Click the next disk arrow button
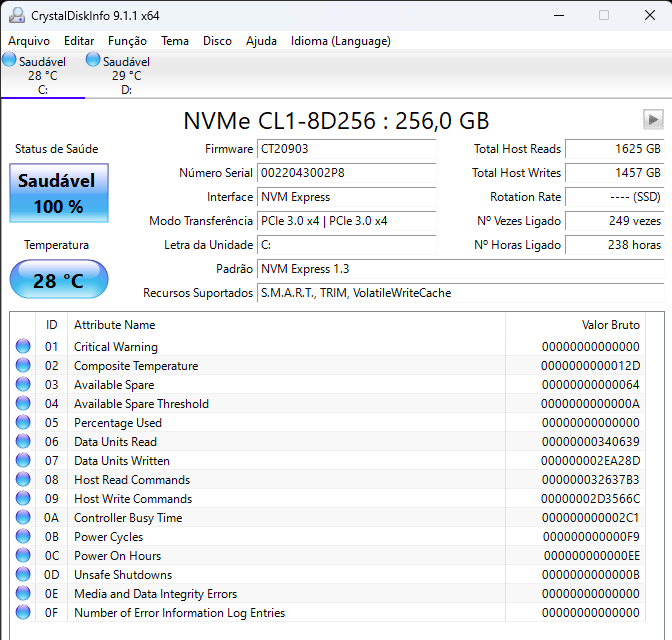This screenshot has width=672, height=640. [653, 120]
